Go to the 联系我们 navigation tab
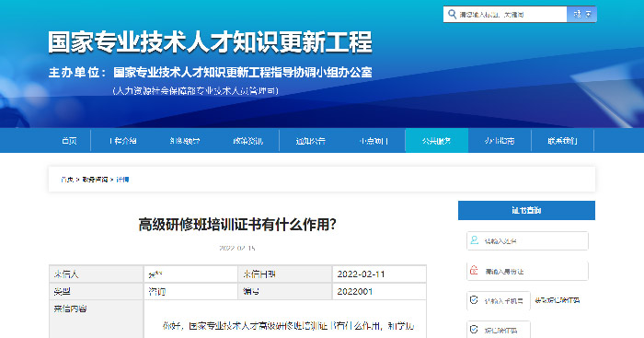 tap(562, 141)
